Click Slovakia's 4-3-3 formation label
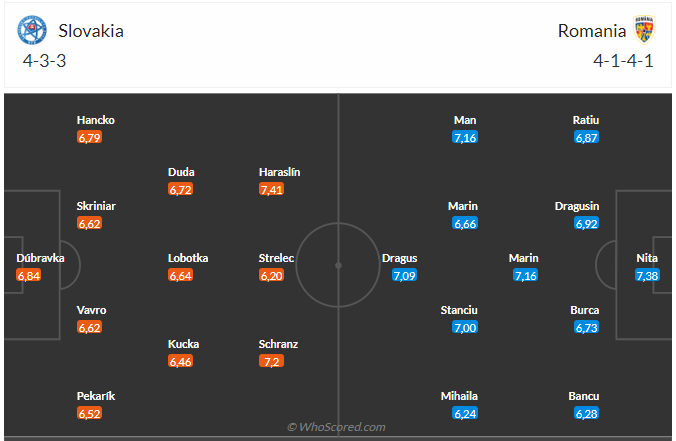The width and height of the screenshot is (676, 441). tap(45, 60)
